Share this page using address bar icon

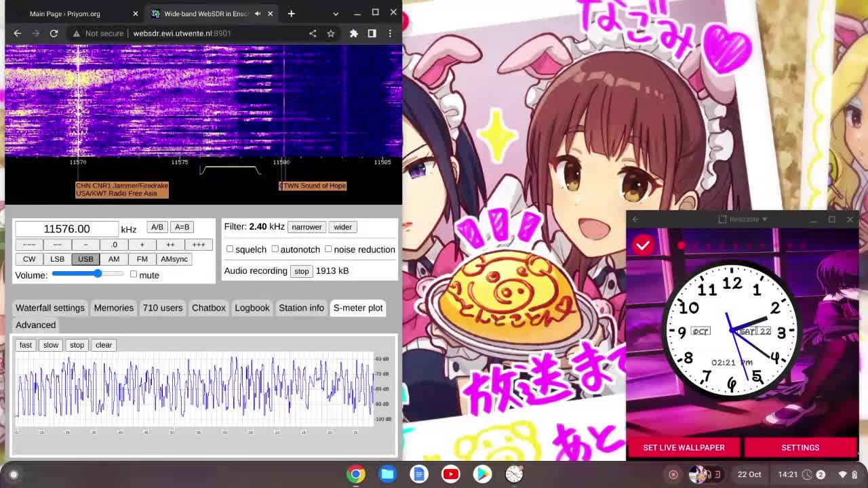click(313, 33)
